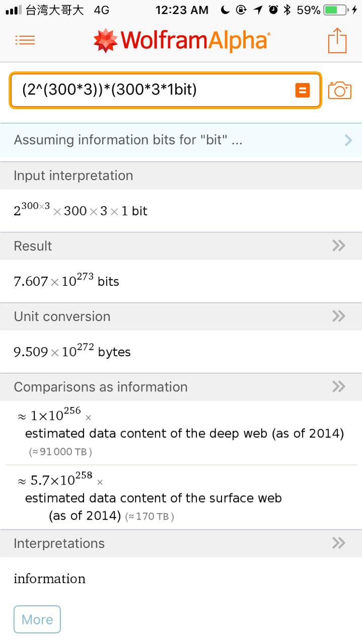The width and height of the screenshot is (362, 644).
Task: Open the "Assuming information bits" chevron
Action: (348, 140)
